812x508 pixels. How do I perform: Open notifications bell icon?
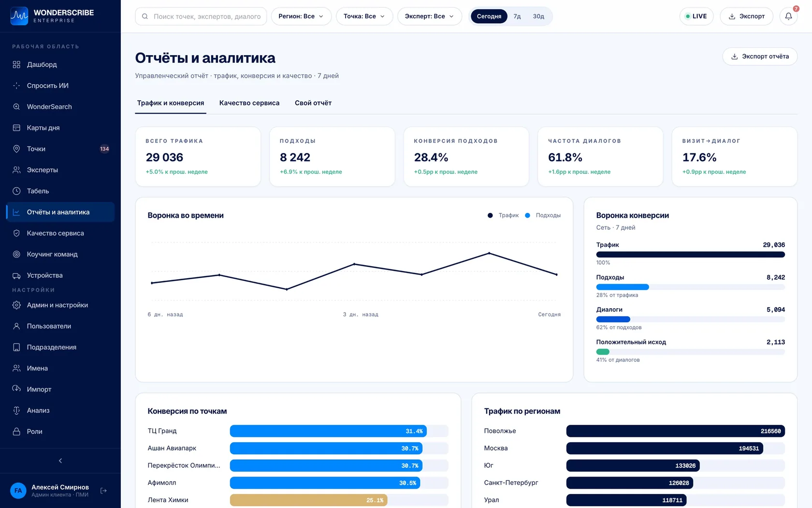(788, 16)
